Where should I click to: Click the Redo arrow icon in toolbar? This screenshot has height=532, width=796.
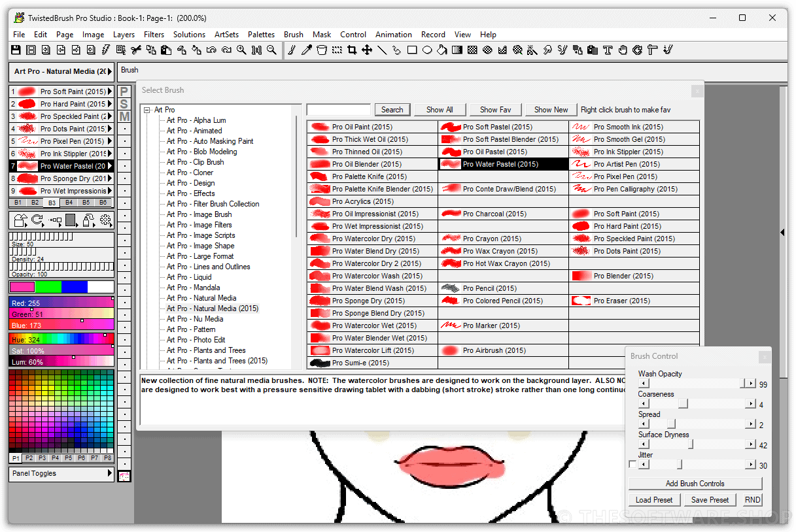pos(226,50)
